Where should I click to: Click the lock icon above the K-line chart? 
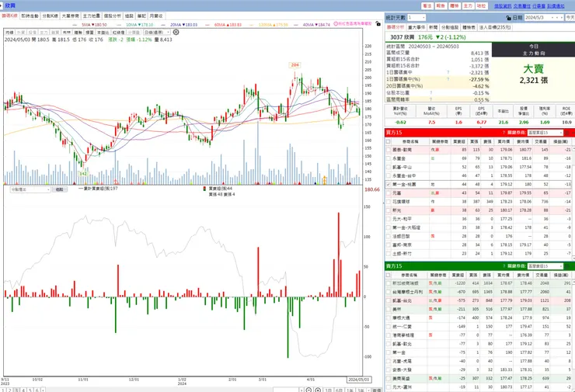tap(378, 24)
